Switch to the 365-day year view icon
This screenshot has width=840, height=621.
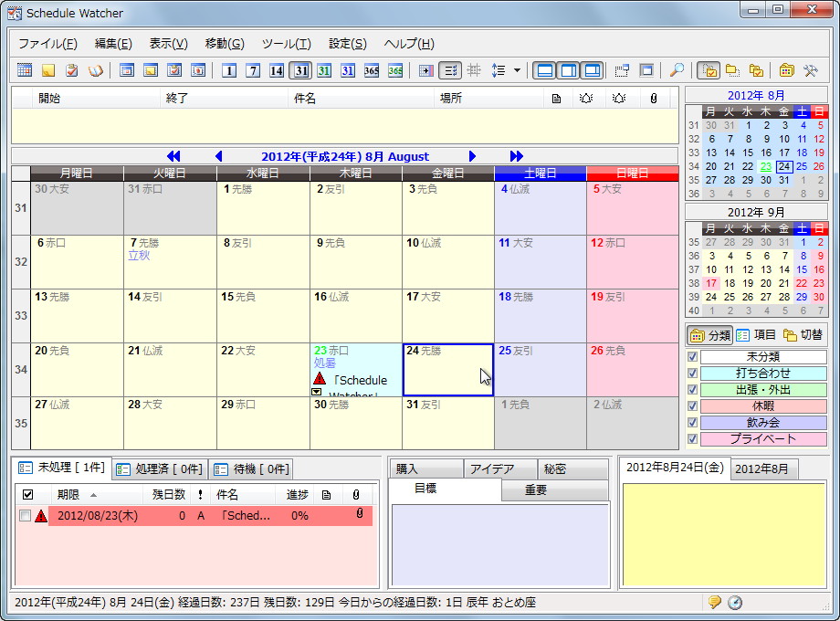pos(371,68)
